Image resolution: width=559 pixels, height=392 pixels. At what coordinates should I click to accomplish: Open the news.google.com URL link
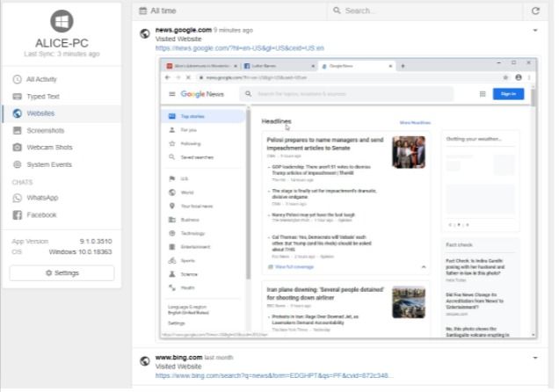point(240,48)
